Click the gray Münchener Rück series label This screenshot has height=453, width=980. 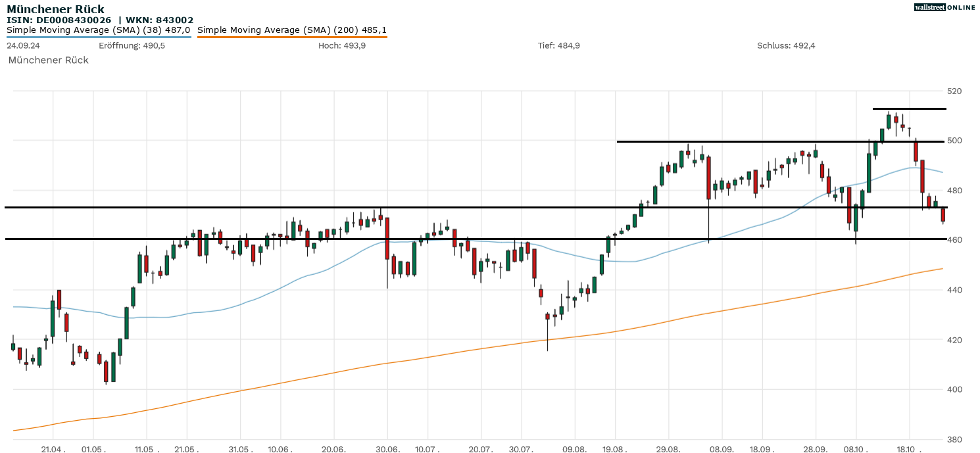point(48,60)
